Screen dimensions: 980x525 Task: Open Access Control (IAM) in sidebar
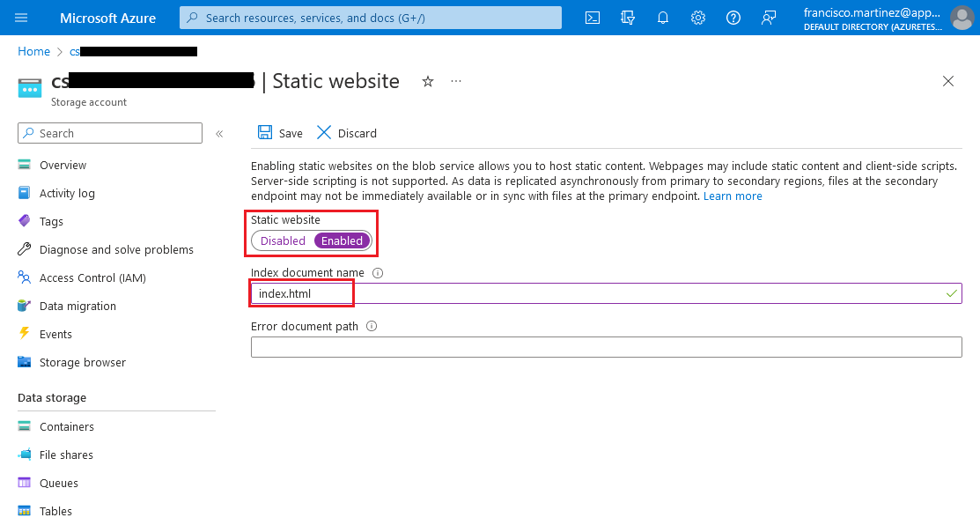pos(92,277)
